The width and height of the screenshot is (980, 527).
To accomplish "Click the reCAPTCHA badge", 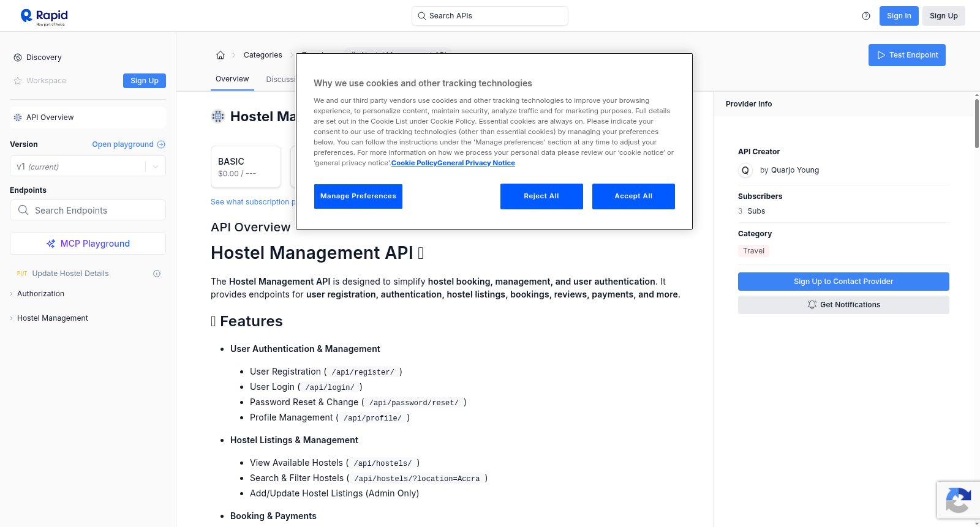I will click(958, 500).
